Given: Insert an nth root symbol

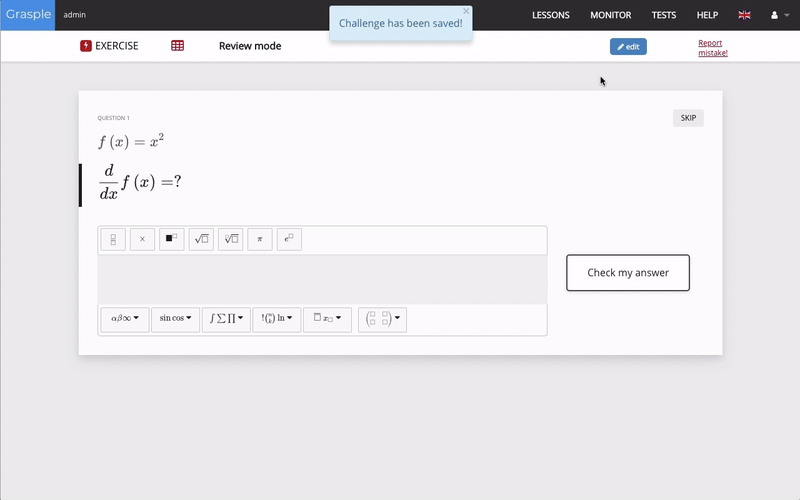Looking at the screenshot, I should (231, 239).
